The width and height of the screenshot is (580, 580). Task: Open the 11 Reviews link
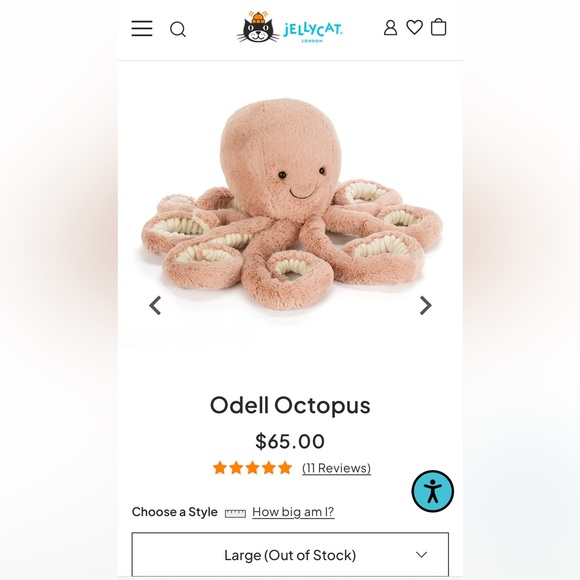[x=336, y=468]
